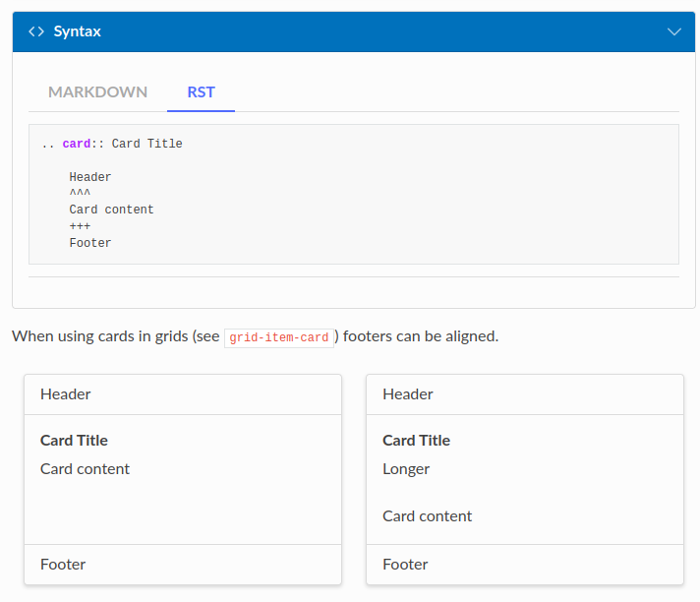Click the Header line in the code block
Image resolution: width=700 pixels, height=602 pixels.
(x=90, y=177)
